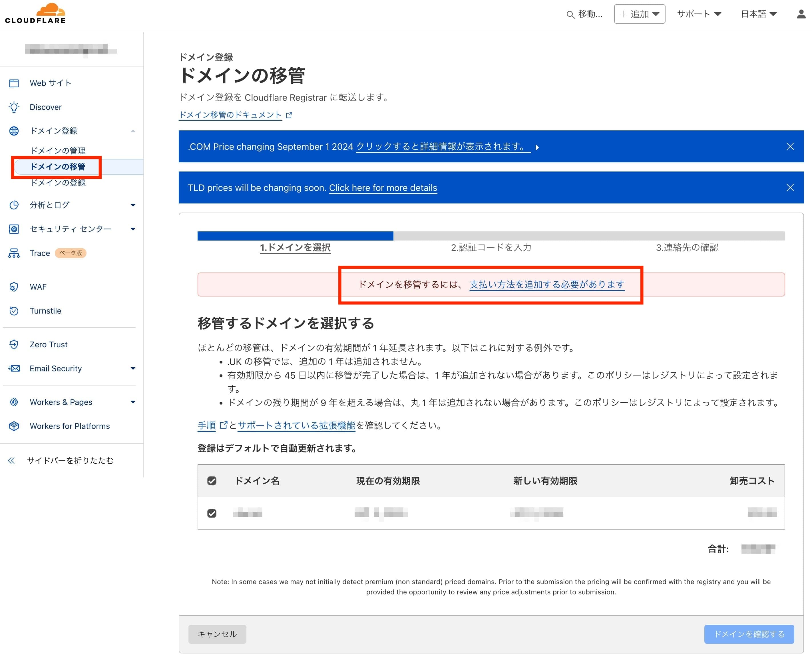This screenshot has width=812, height=662.
Task: Click the ドメイン登録 globe icon
Action: 14,131
